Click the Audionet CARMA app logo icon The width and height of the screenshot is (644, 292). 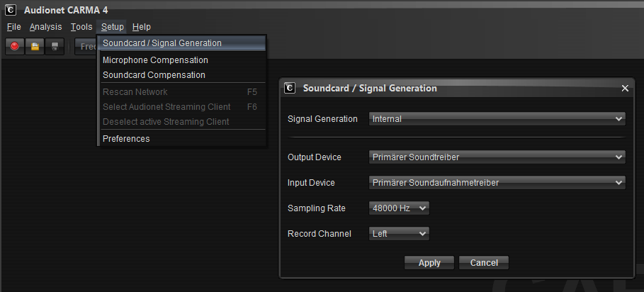(x=11, y=10)
